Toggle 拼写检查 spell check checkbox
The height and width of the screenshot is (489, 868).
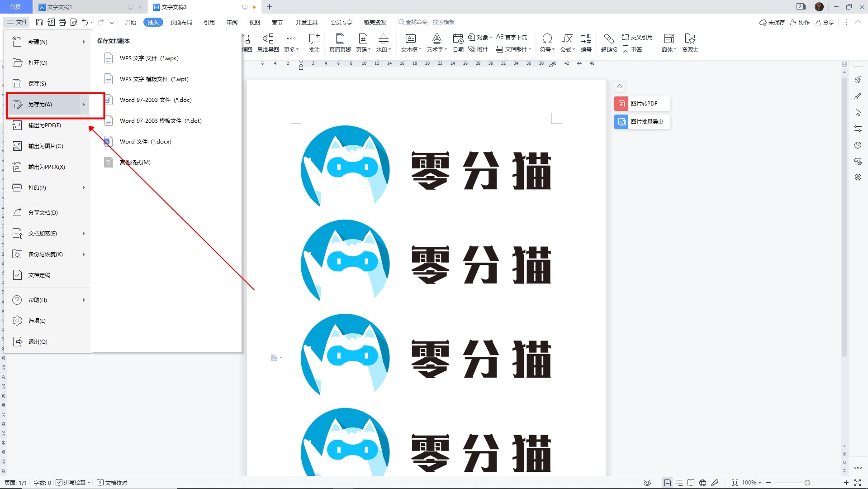[59, 483]
